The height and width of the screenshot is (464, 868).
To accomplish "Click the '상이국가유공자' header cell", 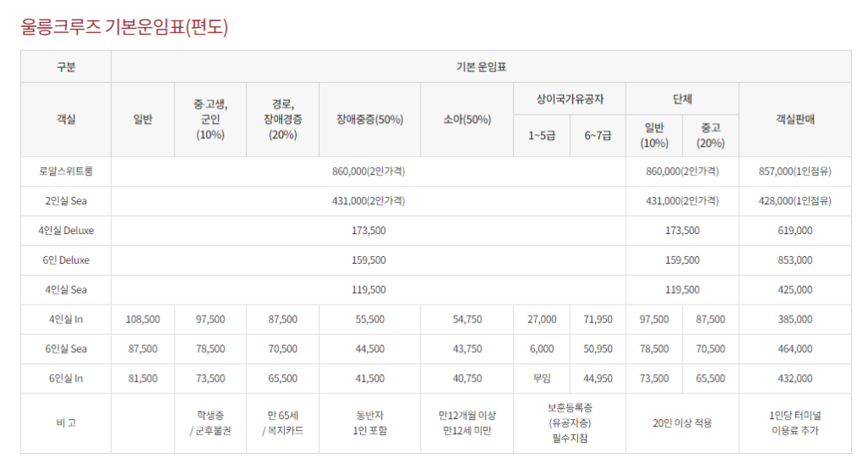I will pos(570,99).
